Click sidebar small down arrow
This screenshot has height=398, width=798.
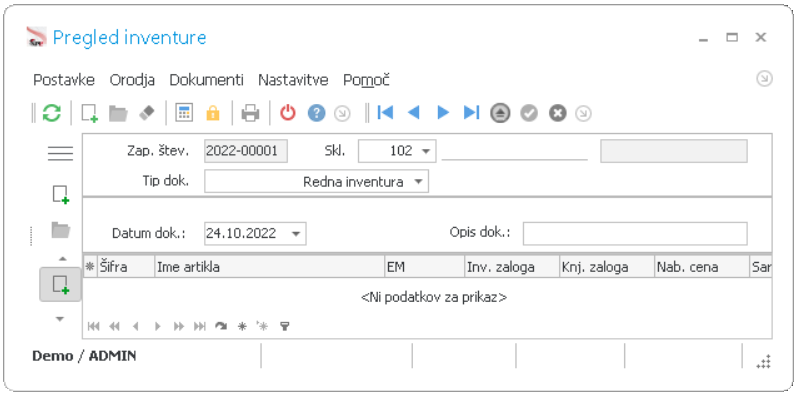(x=60, y=319)
